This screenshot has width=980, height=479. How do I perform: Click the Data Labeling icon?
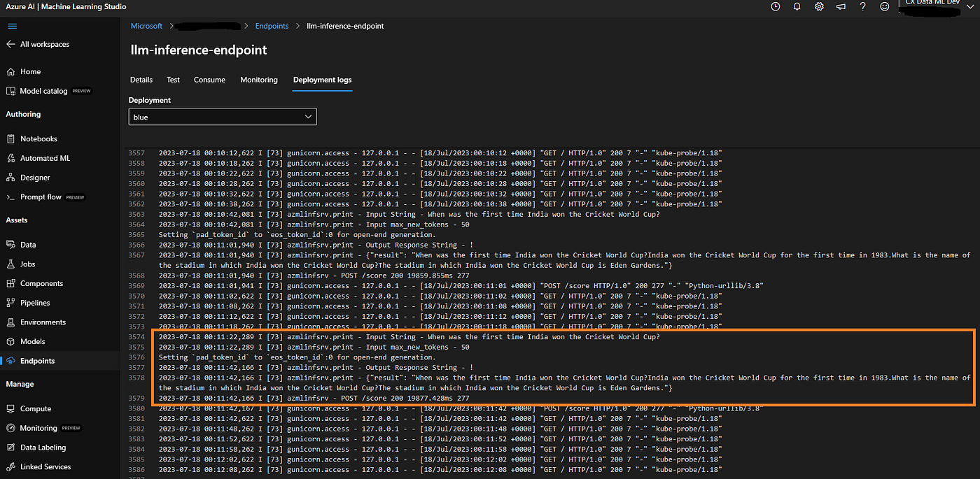[x=10, y=448]
